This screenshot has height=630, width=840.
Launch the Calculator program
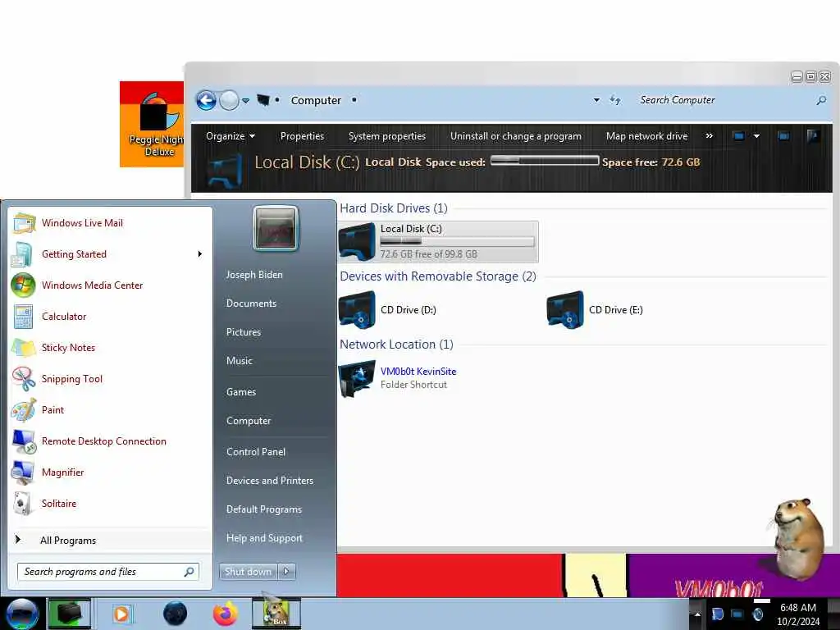pyautogui.click(x=111, y=316)
